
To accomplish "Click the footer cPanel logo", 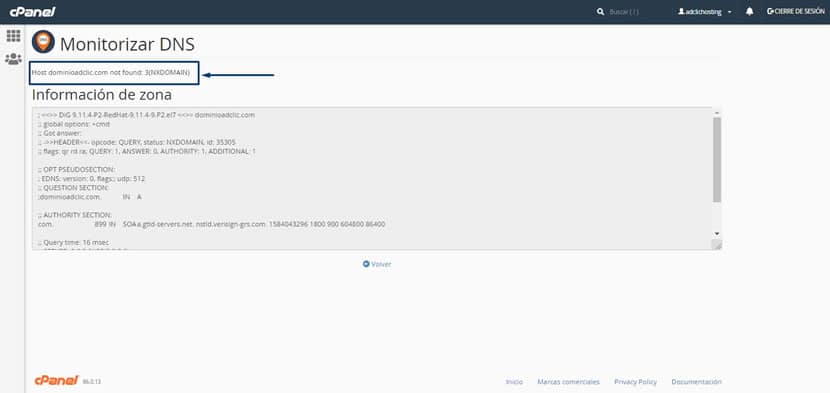I will [x=57, y=380].
